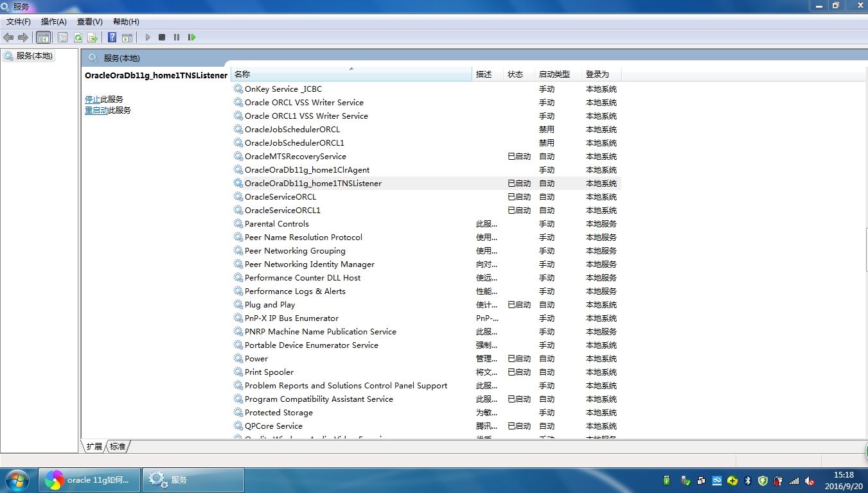Screen dimensions: 868x493
Task: Select the OracleJobSchedulerORCL service
Action: (x=427, y=130)
